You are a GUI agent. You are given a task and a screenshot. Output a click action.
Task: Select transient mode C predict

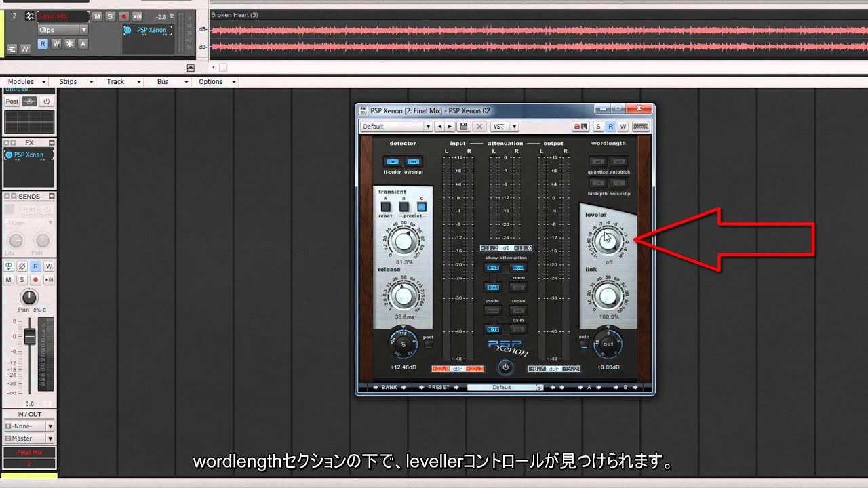(x=422, y=207)
